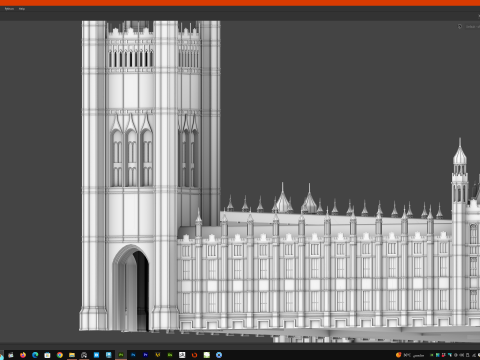480x360 pixels.
Task: Open the weather widget in the taskbar
Action: pos(410,355)
